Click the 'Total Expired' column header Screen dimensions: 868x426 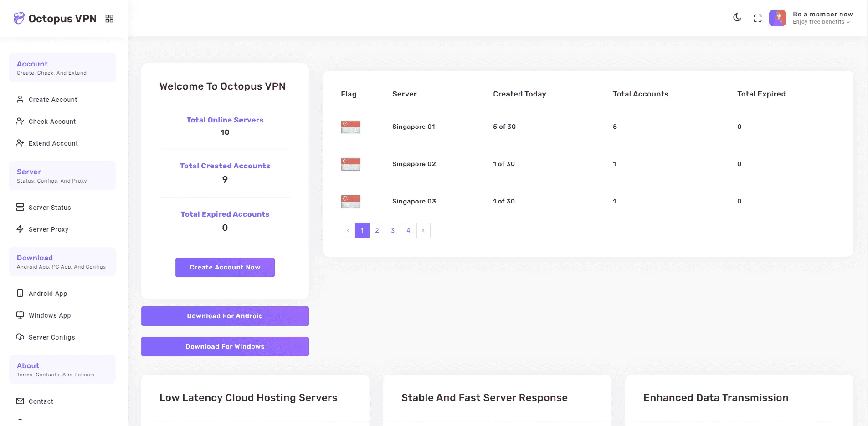coord(761,94)
